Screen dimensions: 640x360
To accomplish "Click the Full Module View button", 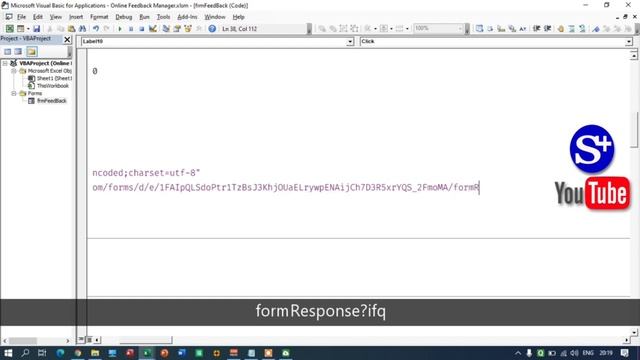I will pos(89,340).
